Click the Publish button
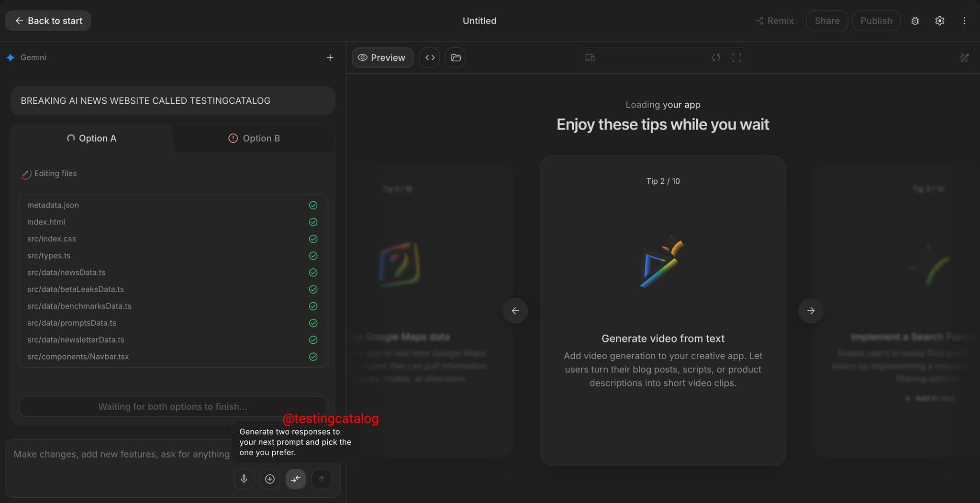The height and width of the screenshot is (503, 980). (x=876, y=21)
